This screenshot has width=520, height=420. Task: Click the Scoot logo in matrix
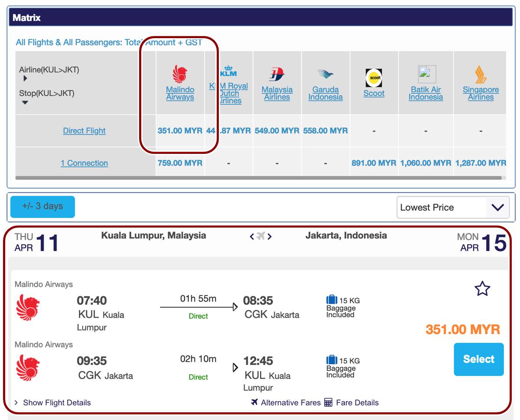[x=374, y=78]
